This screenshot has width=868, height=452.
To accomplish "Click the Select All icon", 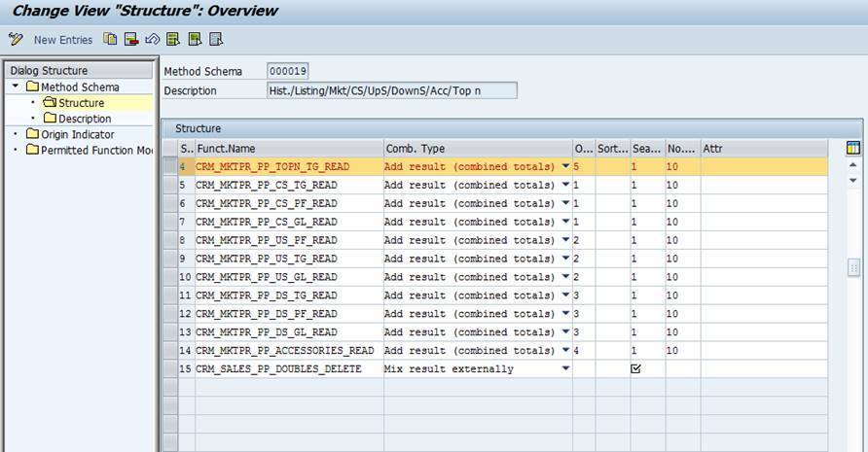I will click(173, 39).
